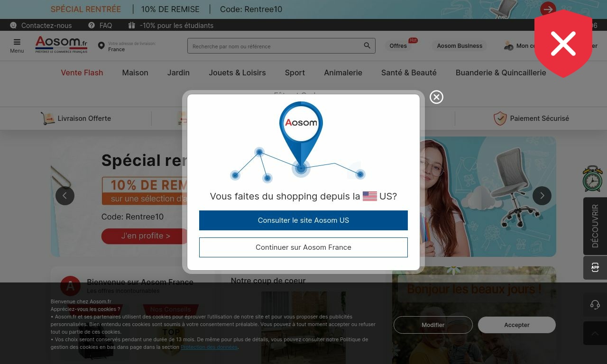Open the hamburger Menu icon
607x364 pixels.
[17, 43]
